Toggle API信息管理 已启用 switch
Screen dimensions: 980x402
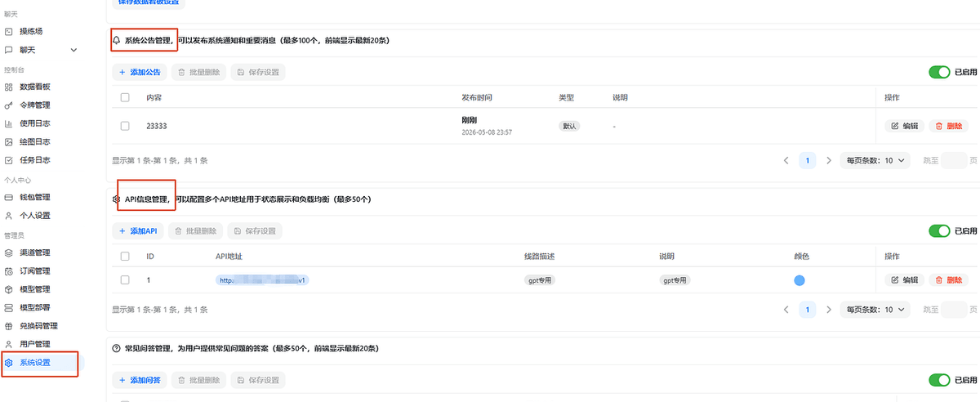pos(939,231)
